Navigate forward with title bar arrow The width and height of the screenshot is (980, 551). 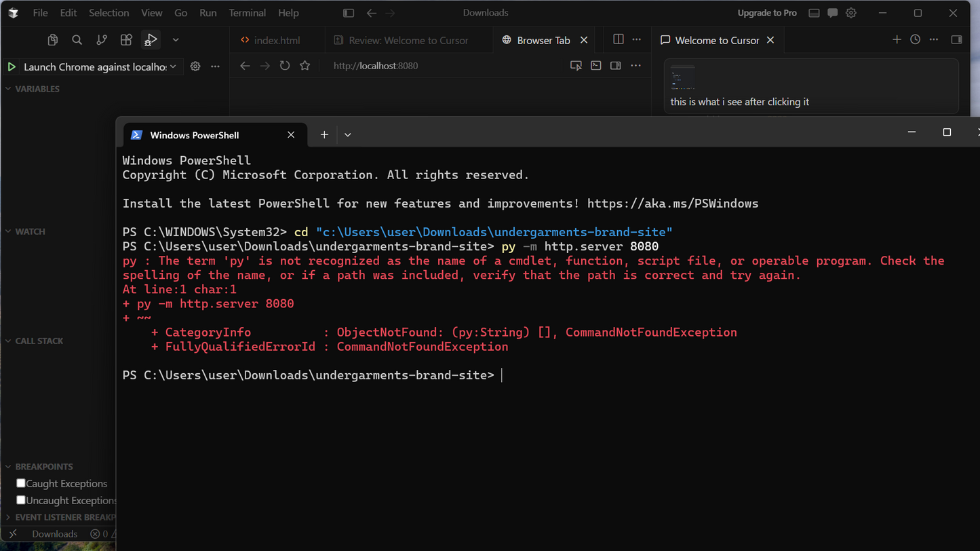[390, 13]
